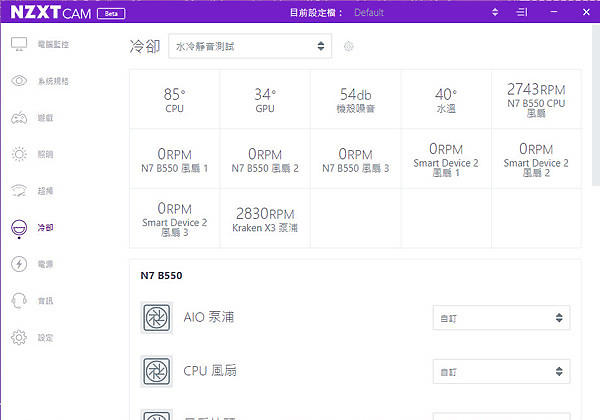Open the overclocking speedometer icon
This screenshot has height=420, width=600.
point(19,190)
